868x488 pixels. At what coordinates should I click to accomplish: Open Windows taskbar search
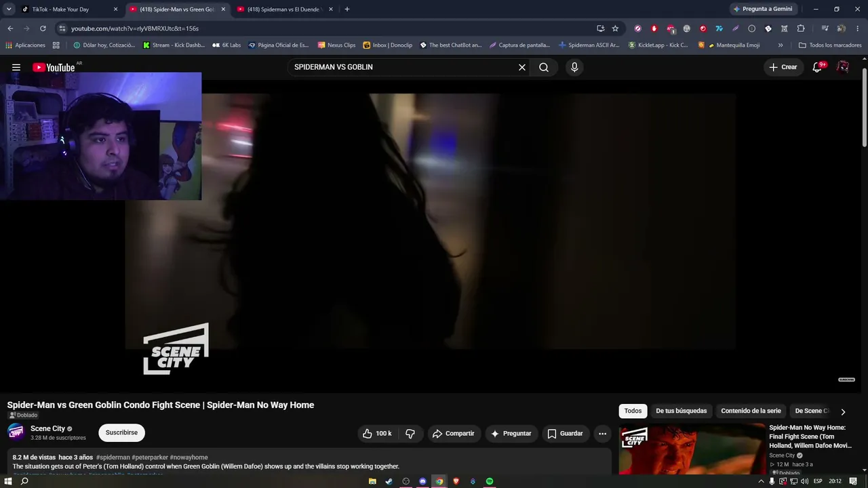(x=24, y=481)
